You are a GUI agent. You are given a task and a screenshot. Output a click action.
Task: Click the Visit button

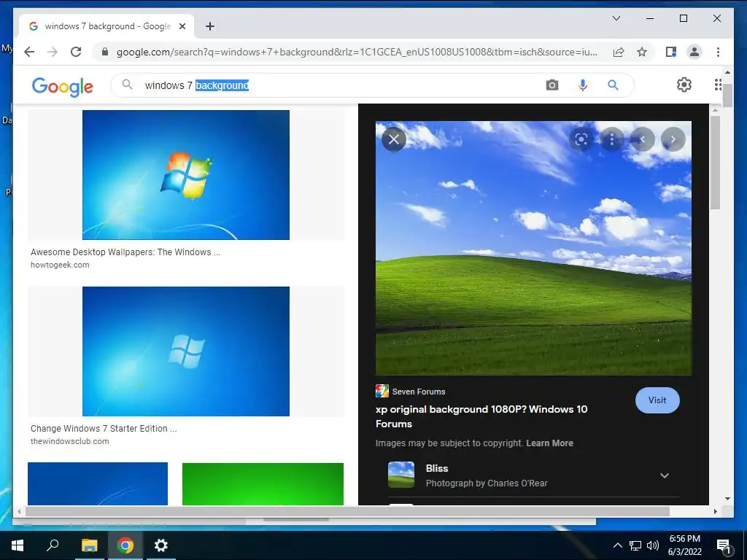[657, 400]
